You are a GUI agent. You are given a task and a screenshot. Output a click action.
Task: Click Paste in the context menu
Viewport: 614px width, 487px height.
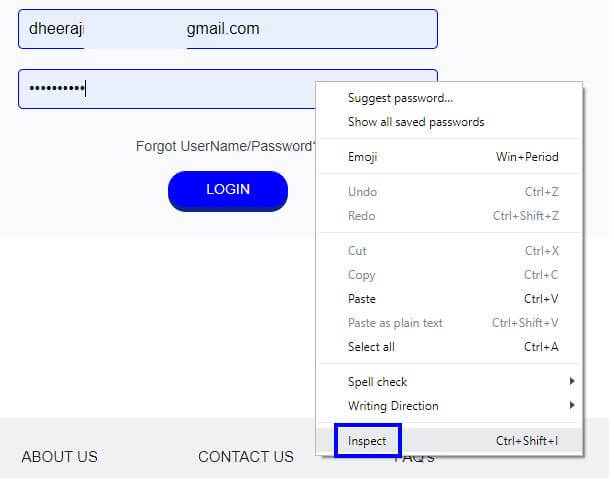pos(449,299)
